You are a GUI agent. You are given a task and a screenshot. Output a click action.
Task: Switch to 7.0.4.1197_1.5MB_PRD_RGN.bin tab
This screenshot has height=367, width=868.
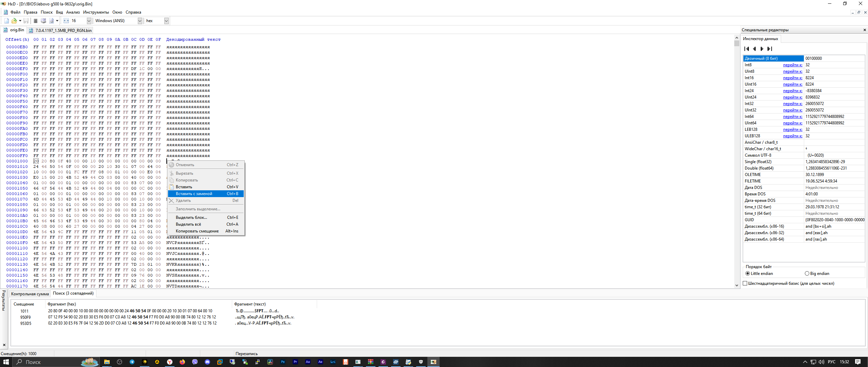coord(63,30)
